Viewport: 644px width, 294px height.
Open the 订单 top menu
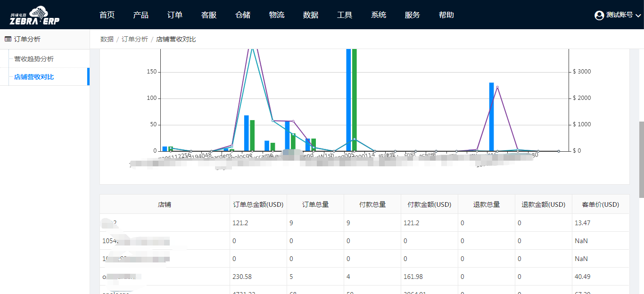(175, 15)
